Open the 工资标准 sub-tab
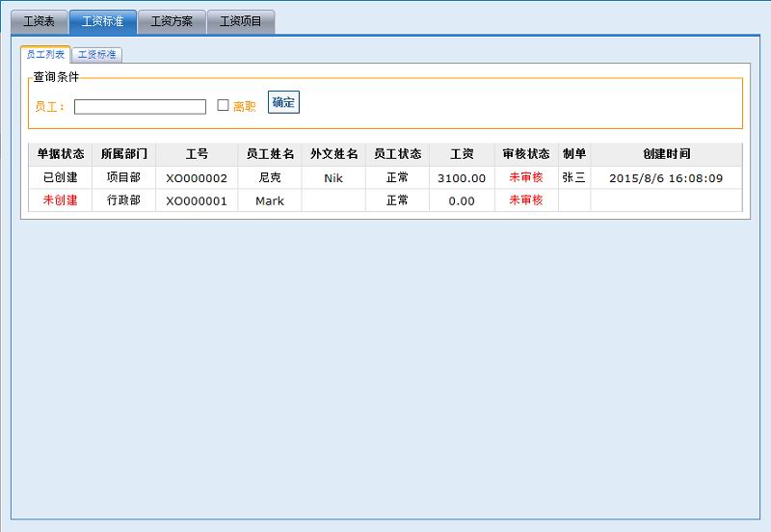This screenshot has height=532, width=771. [97, 55]
